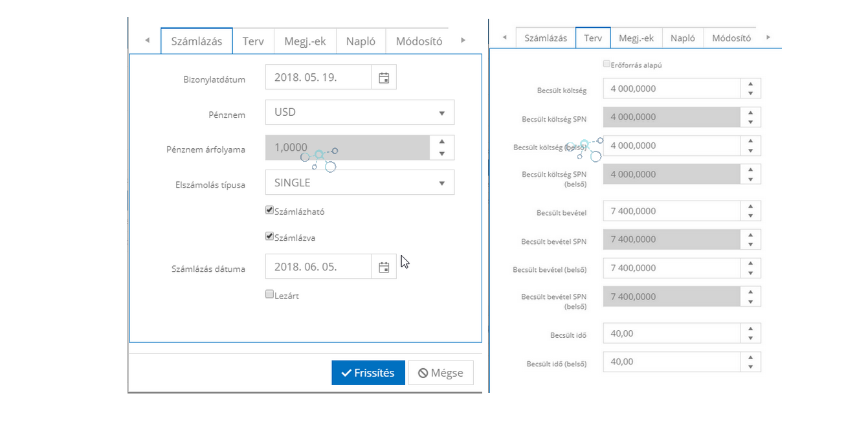The width and height of the screenshot is (868, 444).
Task: Click the Becsült bevétel input field
Action: pos(671,211)
